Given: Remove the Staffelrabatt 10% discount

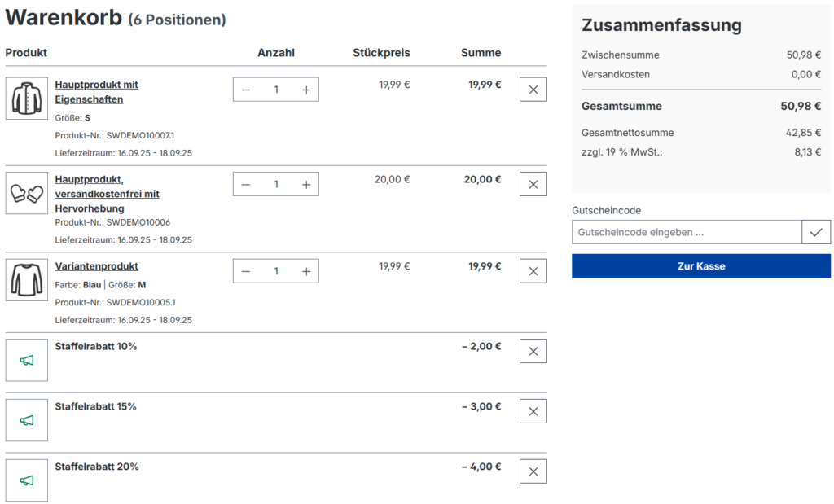Looking at the screenshot, I should pos(533,351).
